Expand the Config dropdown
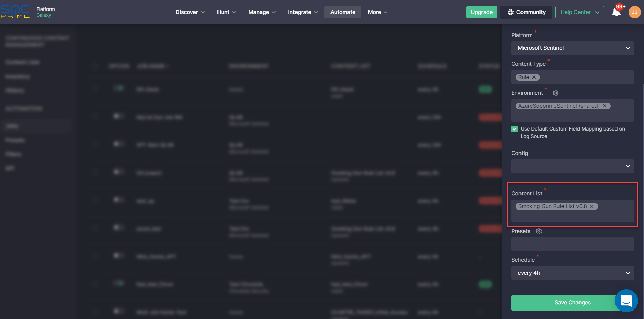Viewport: 644px width, 319px height. tap(572, 166)
